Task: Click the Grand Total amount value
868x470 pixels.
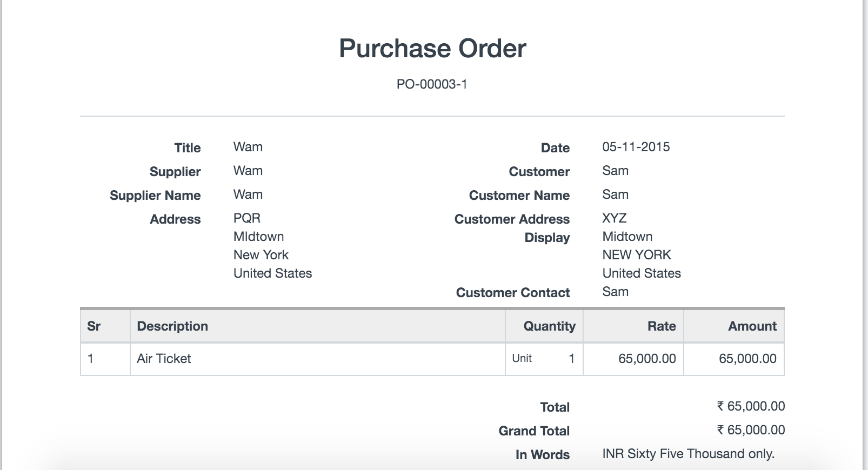Action: point(751,430)
